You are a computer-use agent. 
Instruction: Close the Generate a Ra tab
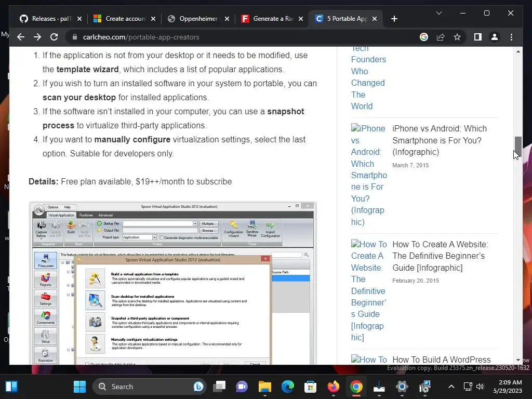click(x=301, y=19)
